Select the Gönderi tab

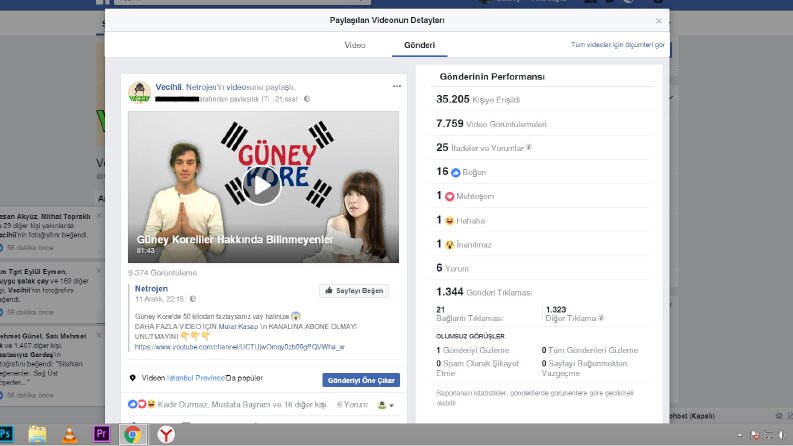419,45
